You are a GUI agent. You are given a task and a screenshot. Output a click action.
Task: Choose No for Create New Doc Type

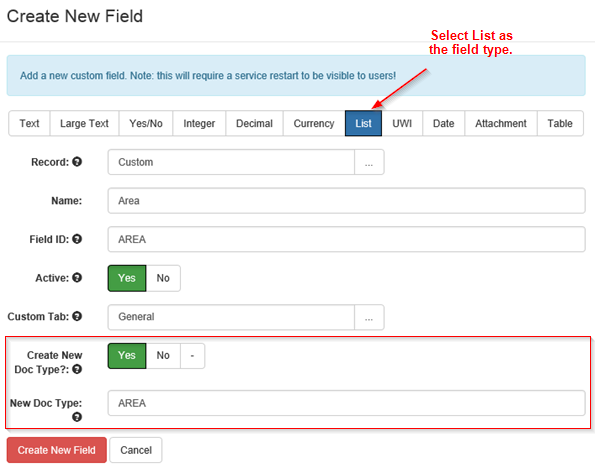point(163,356)
